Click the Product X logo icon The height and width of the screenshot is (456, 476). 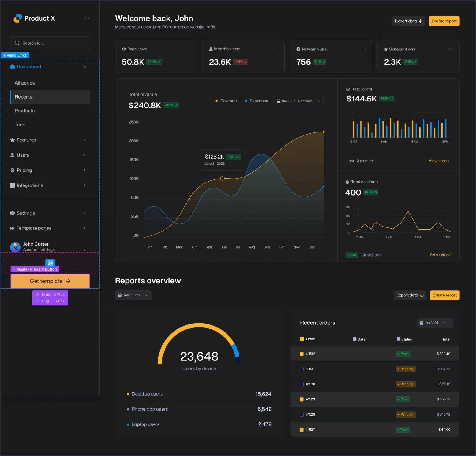pyautogui.click(x=18, y=18)
